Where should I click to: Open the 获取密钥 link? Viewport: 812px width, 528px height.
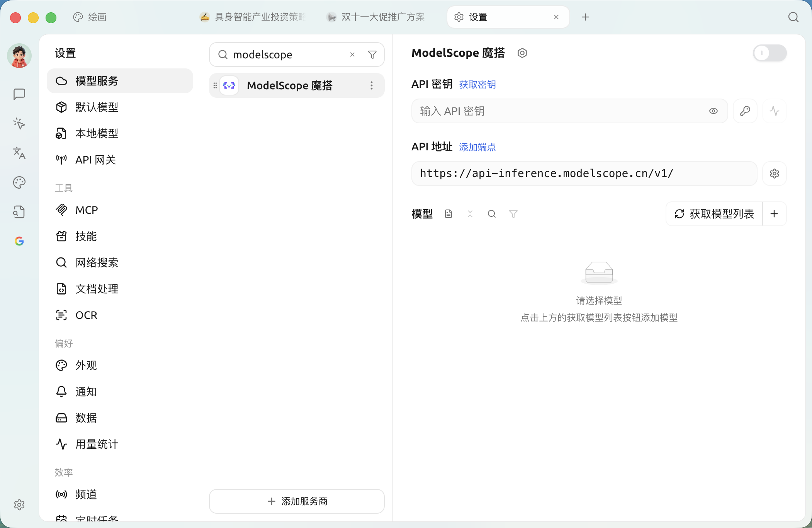pyautogui.click(x=477, y=84)
